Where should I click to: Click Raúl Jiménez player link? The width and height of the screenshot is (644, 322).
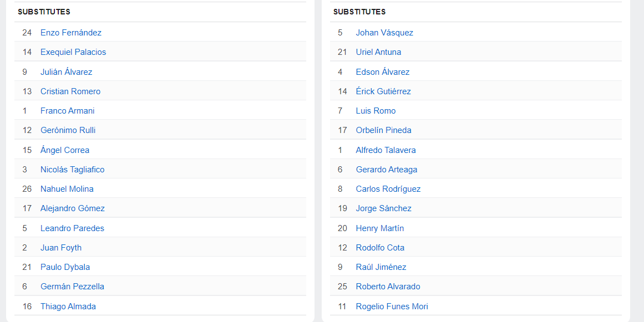point(381,267)
